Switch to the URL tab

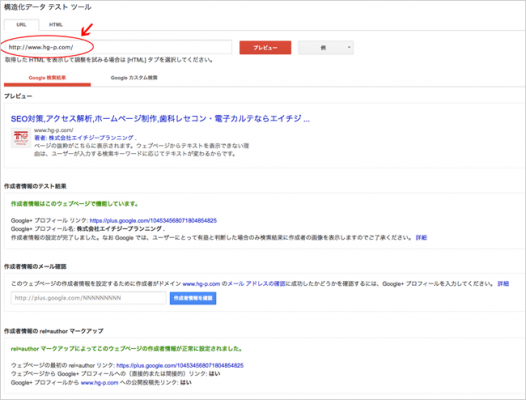pyautogui.click(x=21, y=25)
